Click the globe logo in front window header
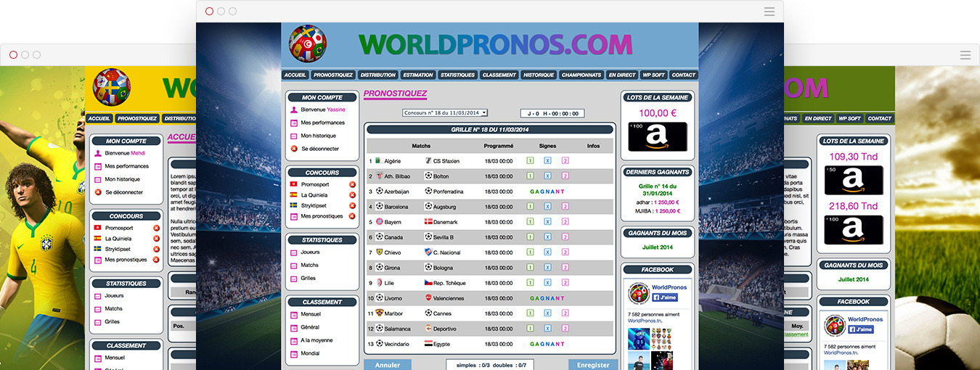This screenshot has height=370, width=980. click(308, 44)
